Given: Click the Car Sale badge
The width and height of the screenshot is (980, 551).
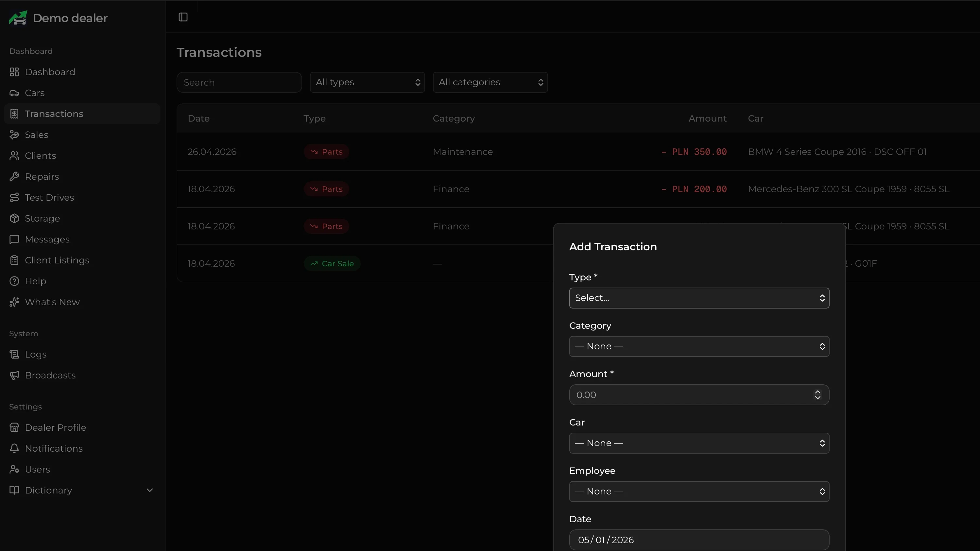Looking at the screenshot, I should point(332,263).
